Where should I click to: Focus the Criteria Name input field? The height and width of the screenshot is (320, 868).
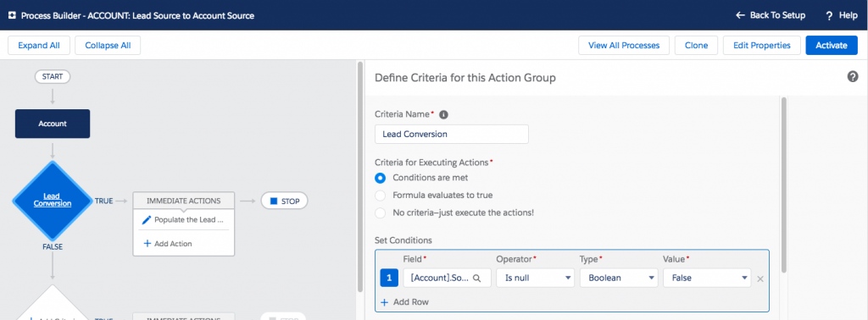452,135
